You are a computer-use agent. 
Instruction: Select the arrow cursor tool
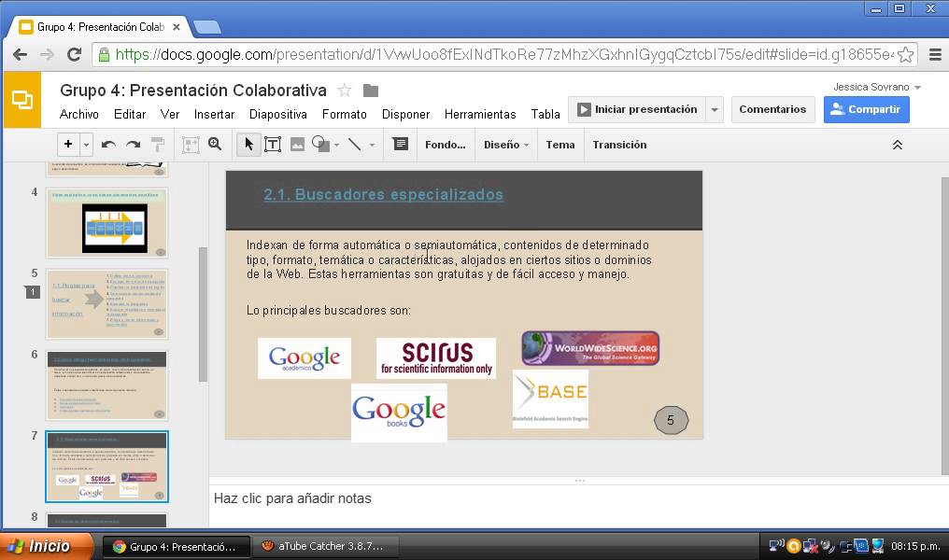[x=248, y=145]
